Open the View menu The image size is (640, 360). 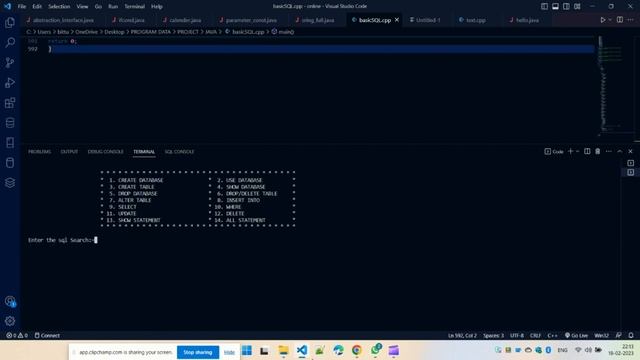(82, 6)
